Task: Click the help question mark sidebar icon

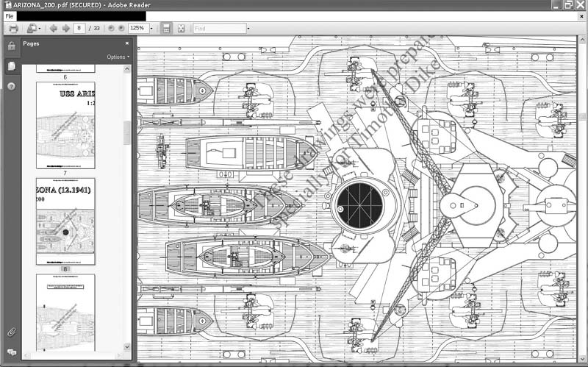Action: tap(12, 87)
